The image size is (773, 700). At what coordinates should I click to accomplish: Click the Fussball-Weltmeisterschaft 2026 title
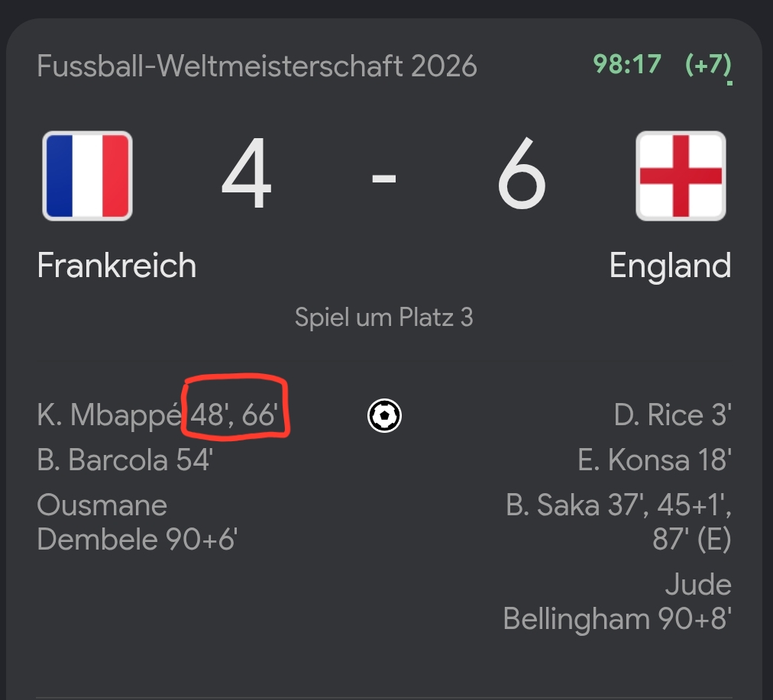click(x=257, y=66)
